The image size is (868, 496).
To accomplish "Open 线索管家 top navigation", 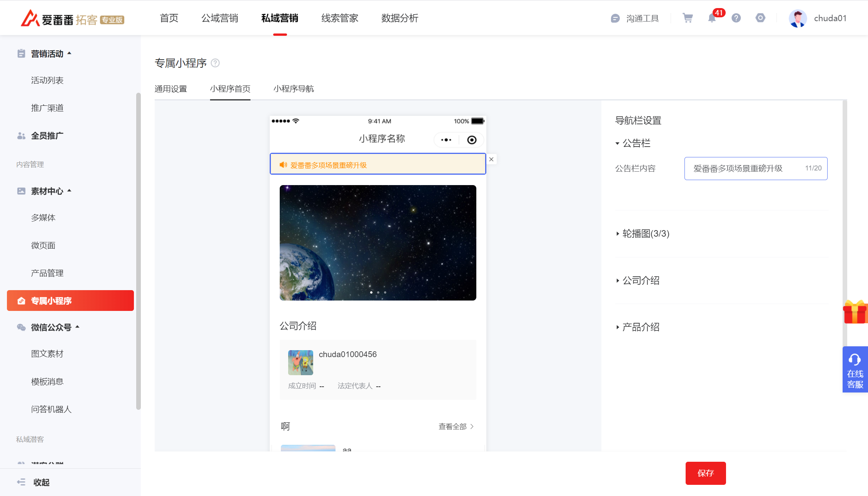I will 340,18.
